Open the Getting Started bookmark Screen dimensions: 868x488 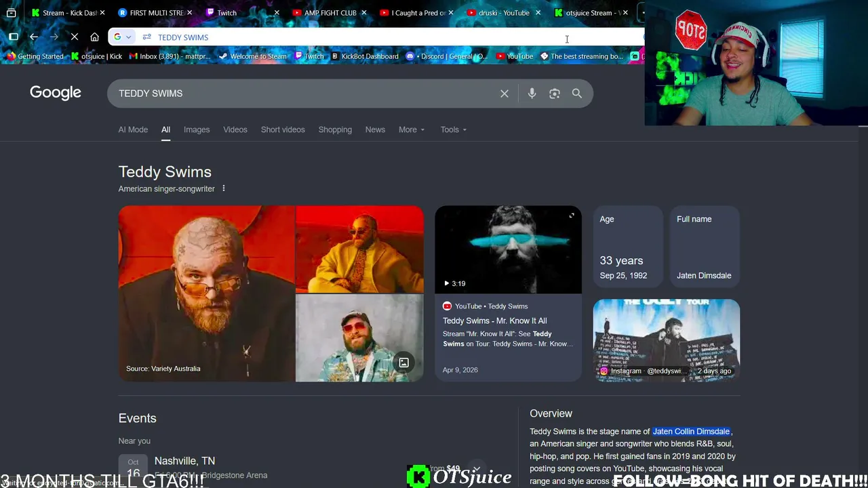coord(35,56)
